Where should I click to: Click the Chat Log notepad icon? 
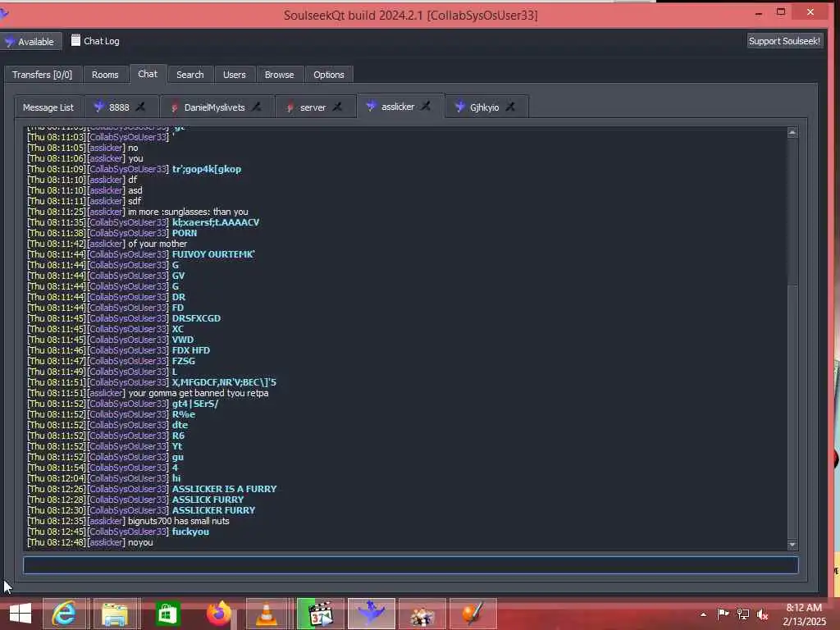(x=75, y=40)
